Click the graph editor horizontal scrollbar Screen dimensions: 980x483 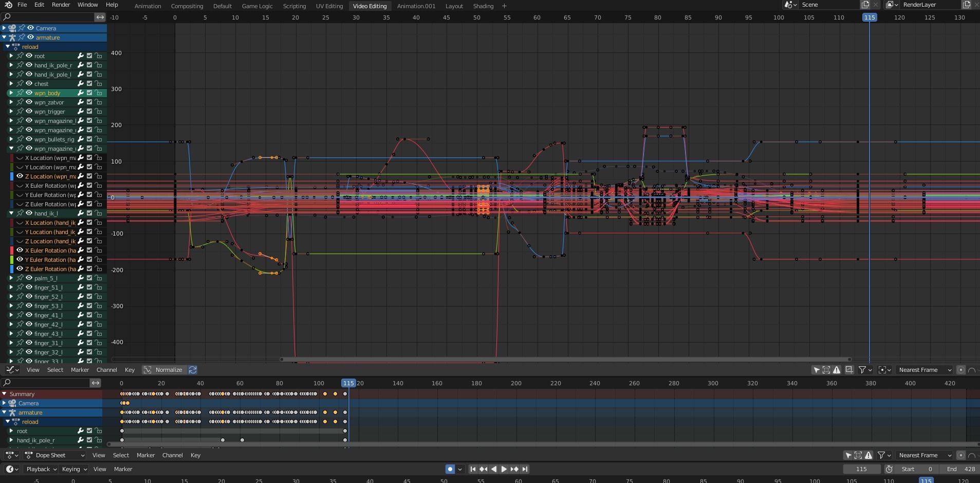565,360
